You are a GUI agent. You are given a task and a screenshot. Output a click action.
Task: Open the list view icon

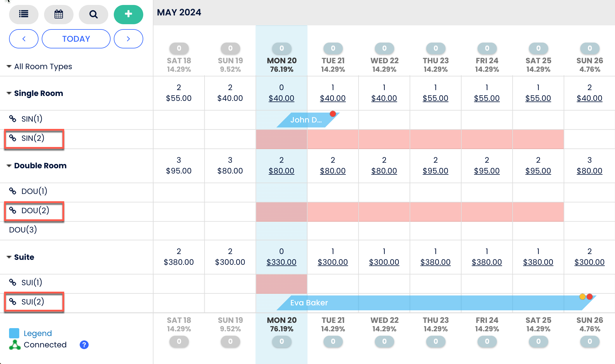(x=24, y=14)
